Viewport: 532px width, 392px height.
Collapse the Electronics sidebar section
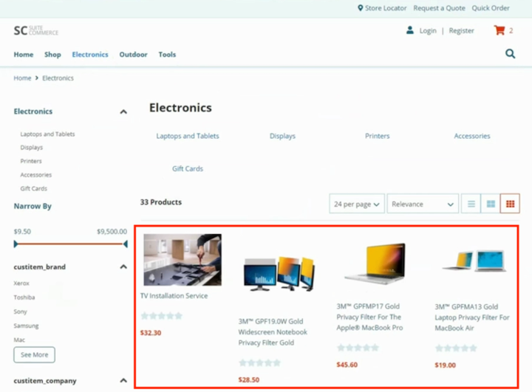[x=123, y=111]
